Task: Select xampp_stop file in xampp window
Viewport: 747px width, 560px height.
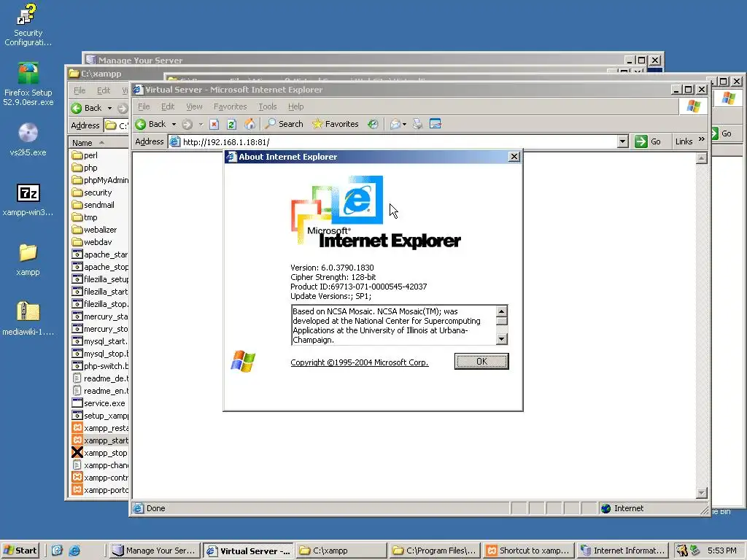Action: coord(99,453)
